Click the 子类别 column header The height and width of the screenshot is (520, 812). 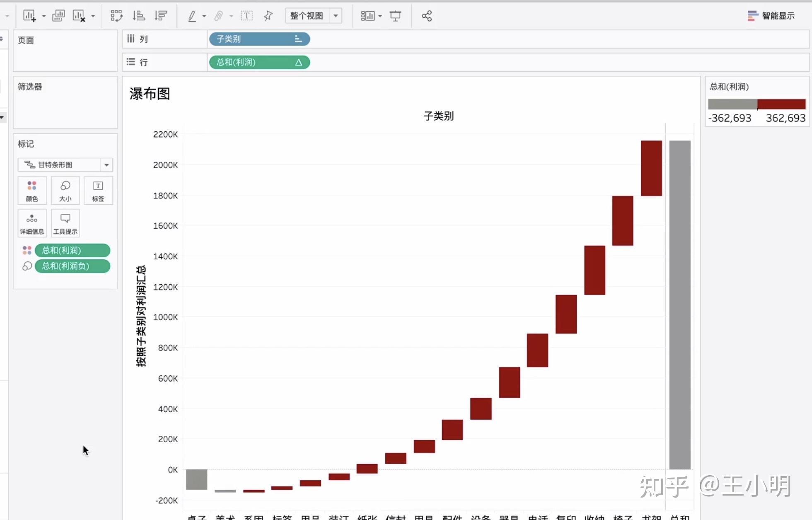(438, 116)
